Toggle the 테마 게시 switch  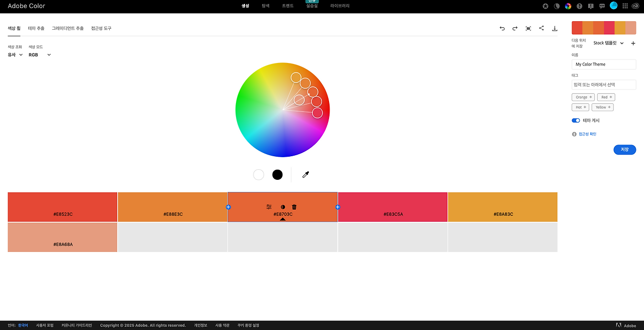coord(576,120)
